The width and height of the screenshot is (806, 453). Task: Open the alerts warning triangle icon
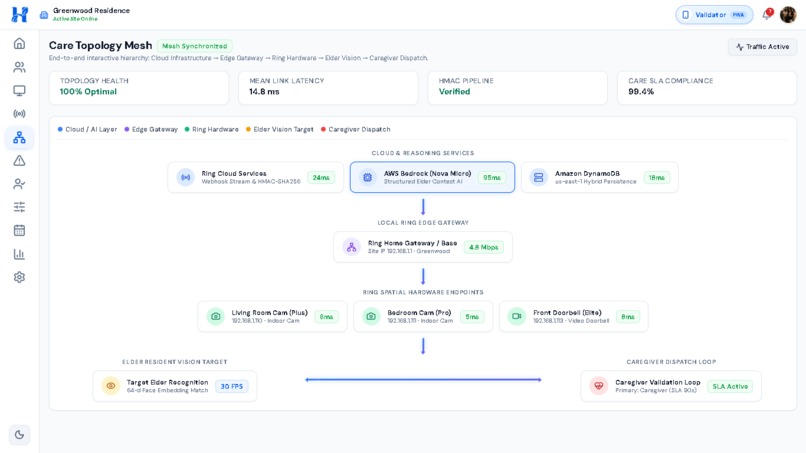[x=19, y=160]
